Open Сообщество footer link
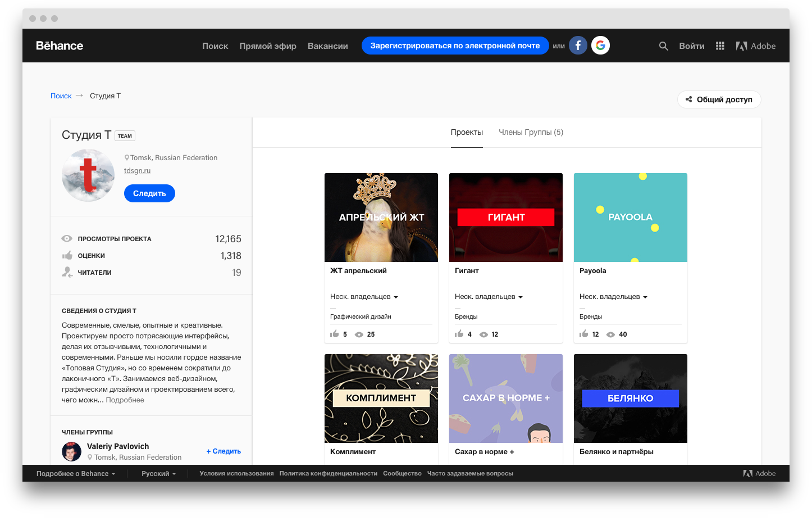Screen dimensions: 812x521 tap(402, 473)
